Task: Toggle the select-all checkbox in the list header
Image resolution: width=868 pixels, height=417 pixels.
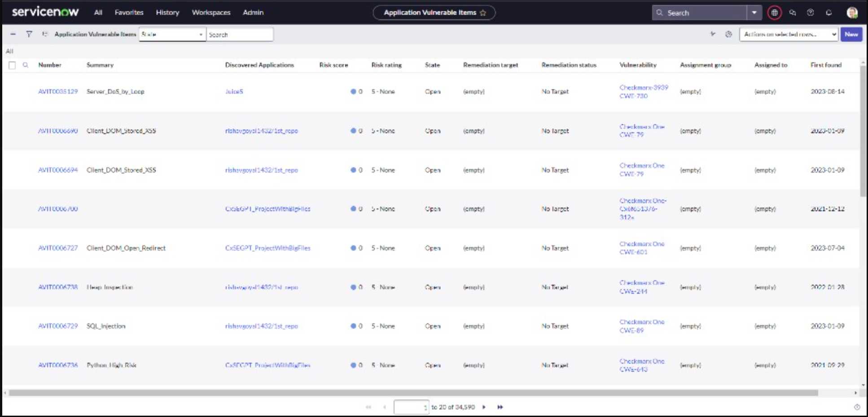Action: pos(12,65)
